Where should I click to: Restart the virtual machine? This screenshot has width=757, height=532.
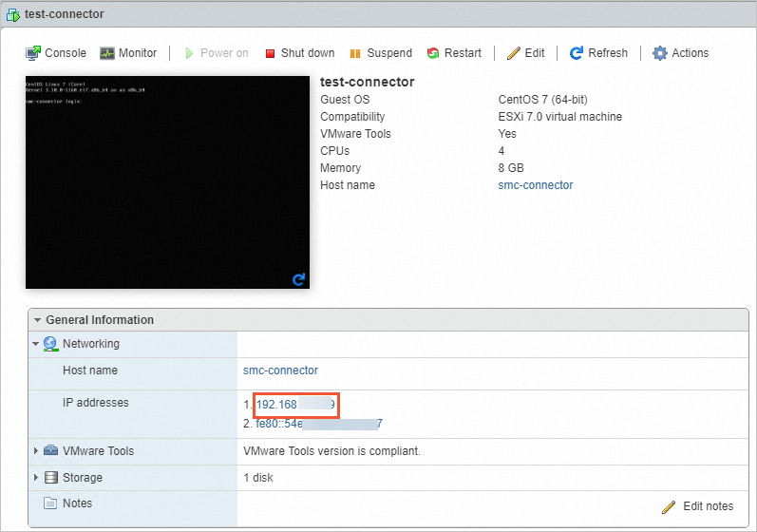pos(454,53)
